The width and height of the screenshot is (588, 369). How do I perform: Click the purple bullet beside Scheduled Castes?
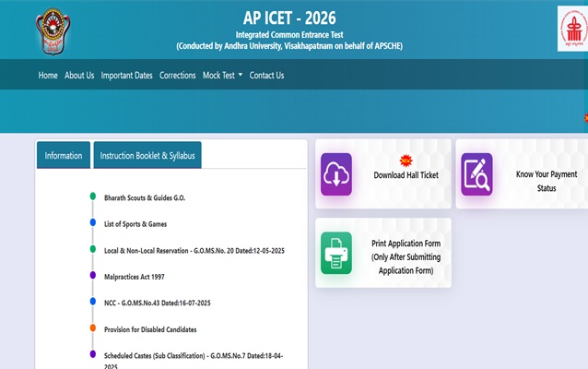[x=93, y=354]
